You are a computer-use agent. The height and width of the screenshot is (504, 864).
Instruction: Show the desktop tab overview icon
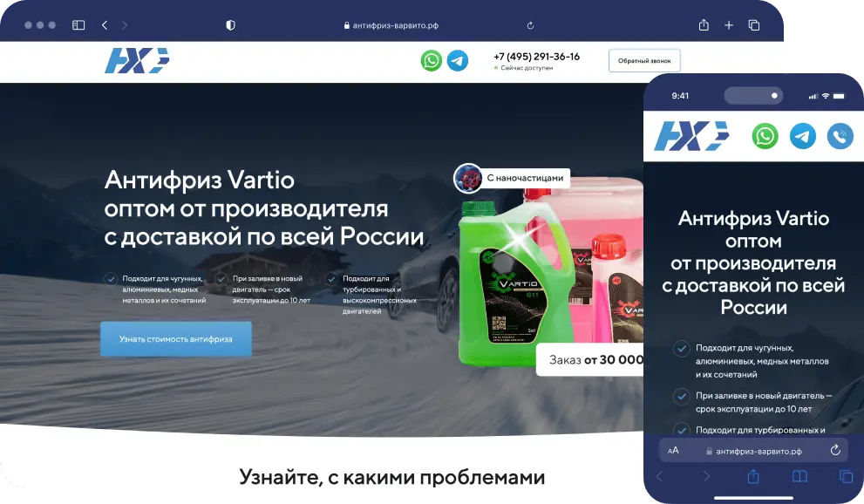(x=754, y=25)
